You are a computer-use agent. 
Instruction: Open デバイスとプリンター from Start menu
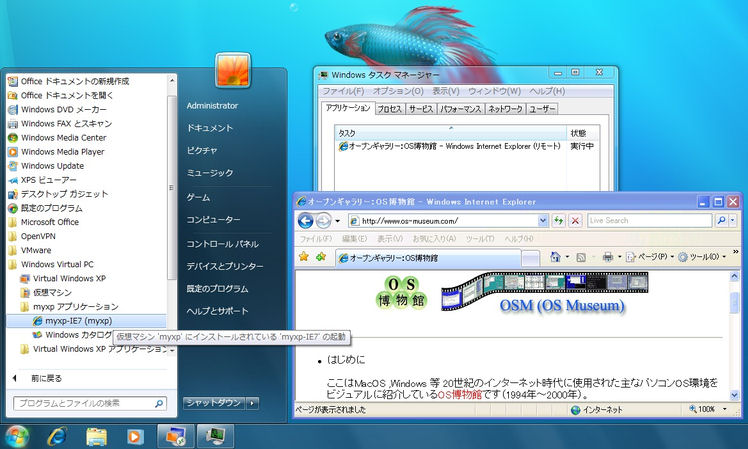pos(225,266)
